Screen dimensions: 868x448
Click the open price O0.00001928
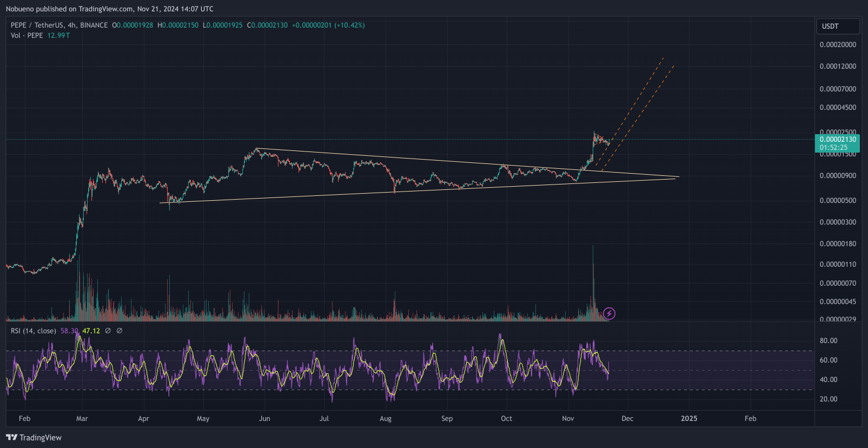pos(132,25)
